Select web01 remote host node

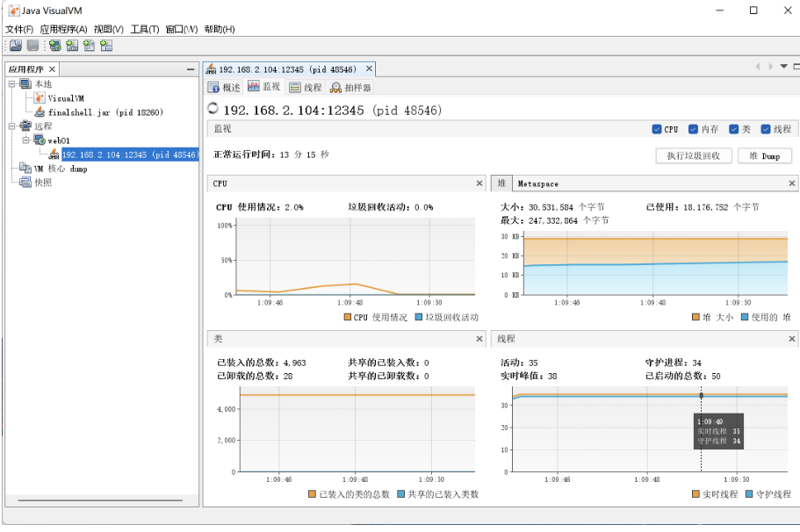59,140
